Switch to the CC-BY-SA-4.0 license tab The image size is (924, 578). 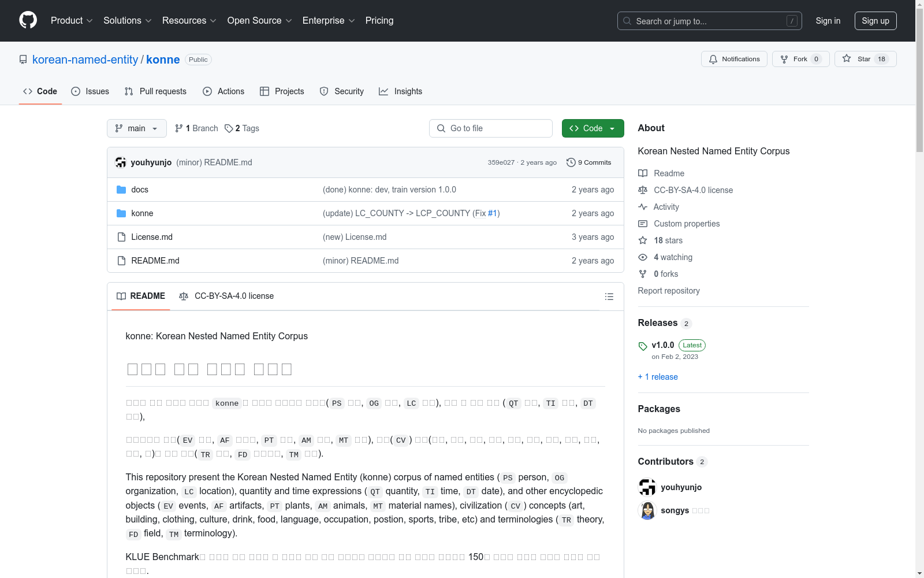pyautogui.click(x=226, y=296)
